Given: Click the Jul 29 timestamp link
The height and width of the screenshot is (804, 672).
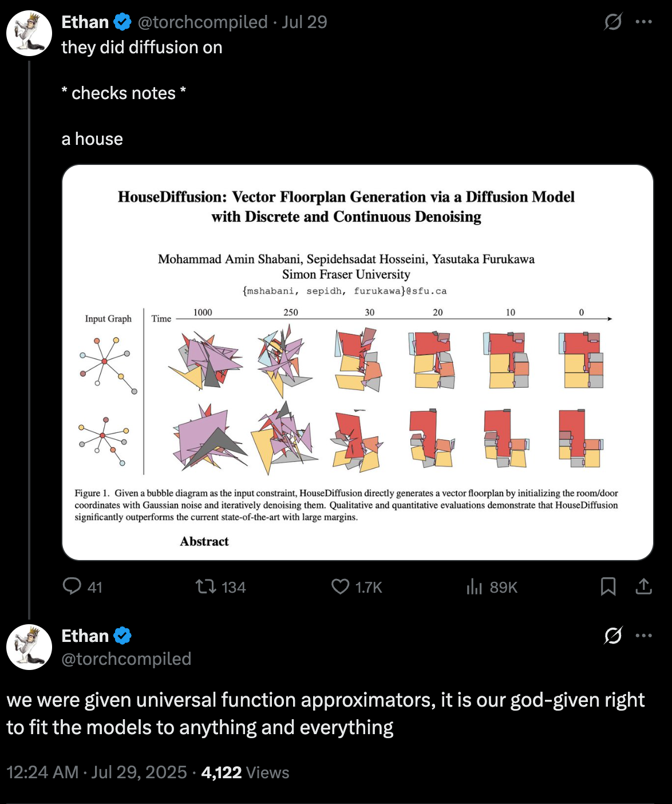Looking at the screenshot, I should 305,22.
